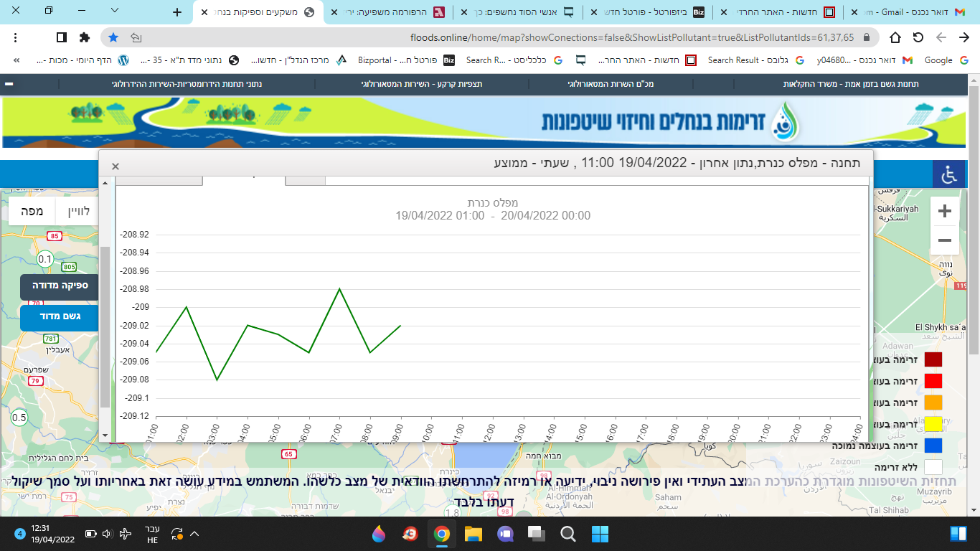Open the Chrome extensions puzzle icon
The height and width of the screenshot is (551, 980).
[85, 37]
